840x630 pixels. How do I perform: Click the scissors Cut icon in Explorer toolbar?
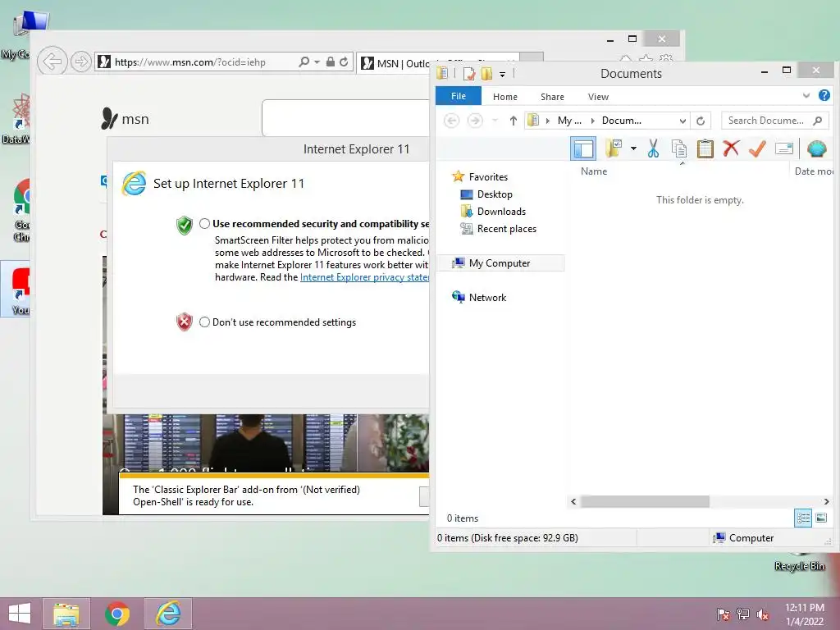(653, 149)
